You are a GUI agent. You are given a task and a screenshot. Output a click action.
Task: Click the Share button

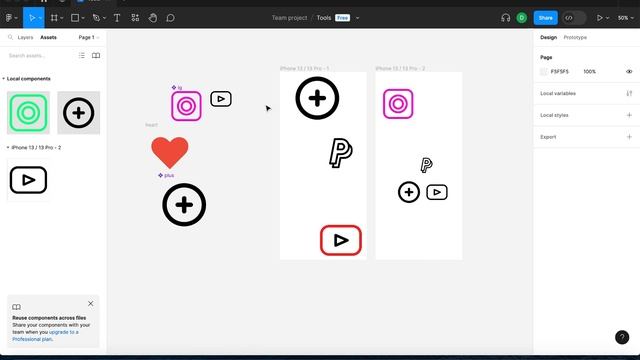[x=545, y=18]
